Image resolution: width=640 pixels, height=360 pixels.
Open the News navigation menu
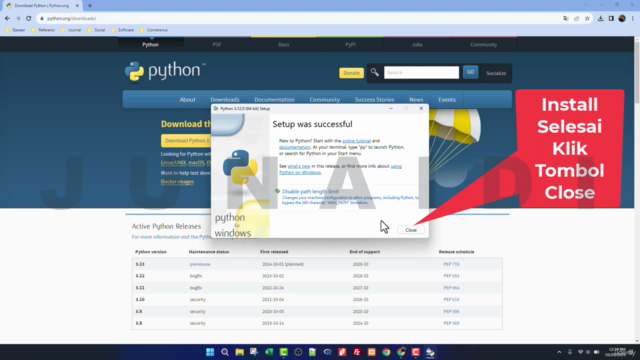(x=416, y=100)
